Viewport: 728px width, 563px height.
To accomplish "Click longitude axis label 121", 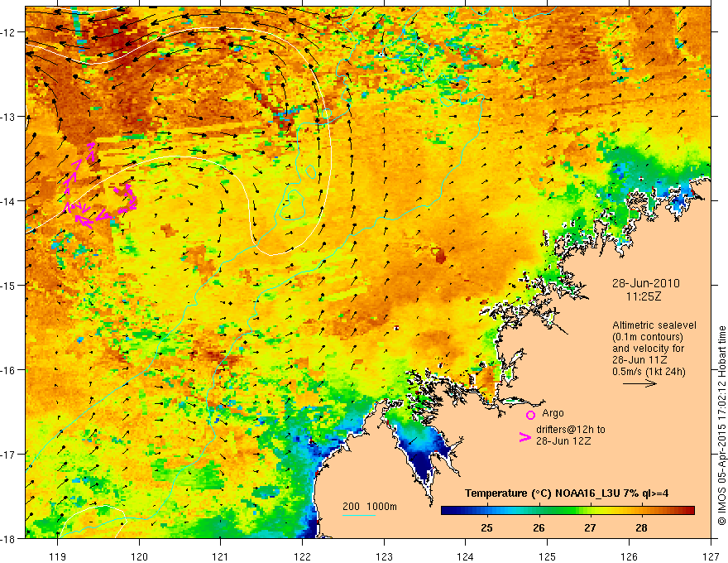I will click(221, 556).
